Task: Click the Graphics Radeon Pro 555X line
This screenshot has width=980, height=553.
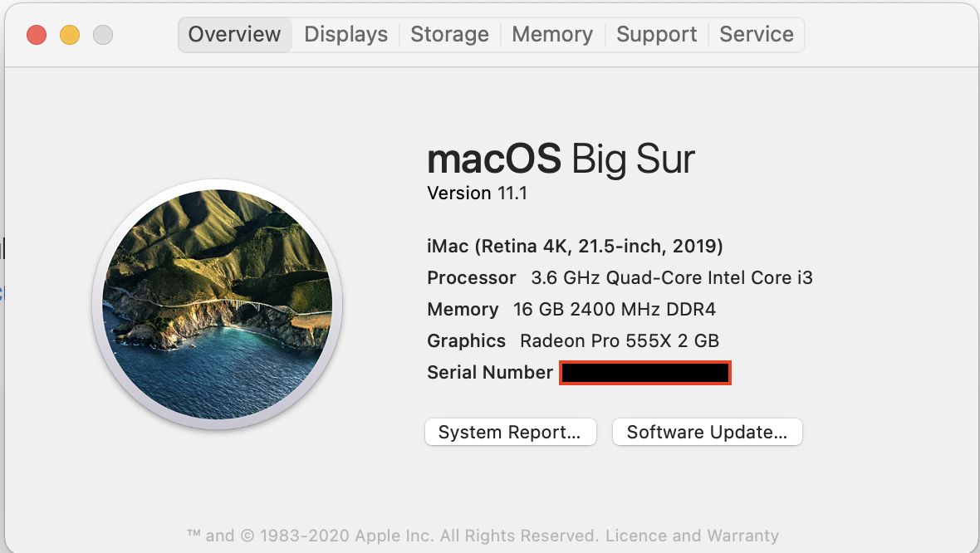Action: pos(573,340)
